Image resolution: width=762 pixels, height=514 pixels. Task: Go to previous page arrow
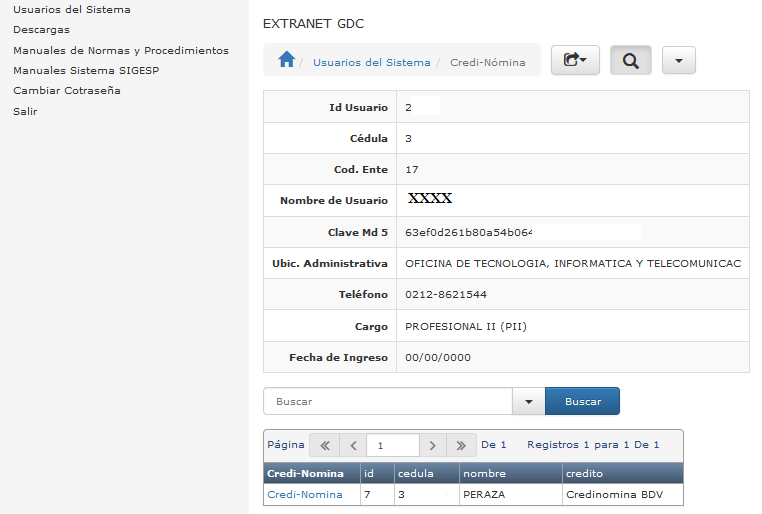(353, 445)
